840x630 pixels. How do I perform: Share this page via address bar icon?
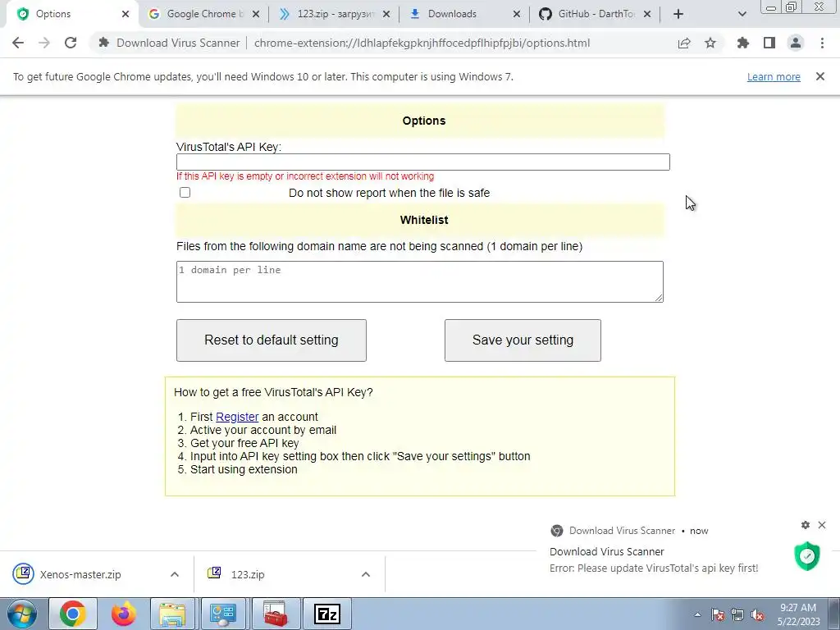click(x=684, y=43)
